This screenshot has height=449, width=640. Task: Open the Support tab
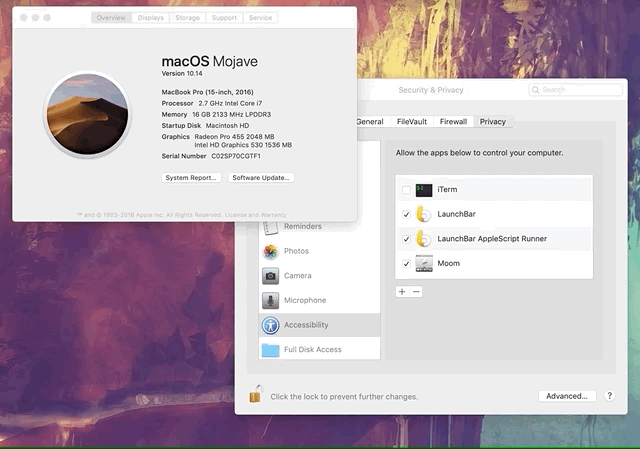click(x=224, y=18)
